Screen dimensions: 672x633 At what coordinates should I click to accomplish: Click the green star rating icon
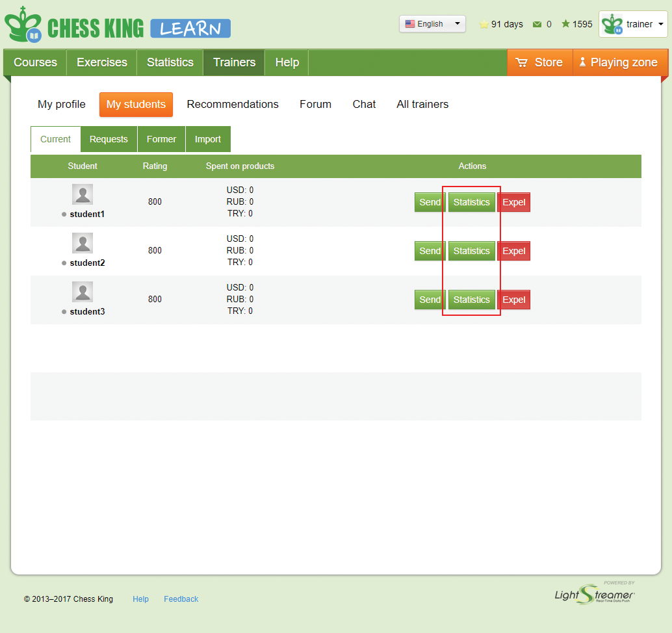565,24
